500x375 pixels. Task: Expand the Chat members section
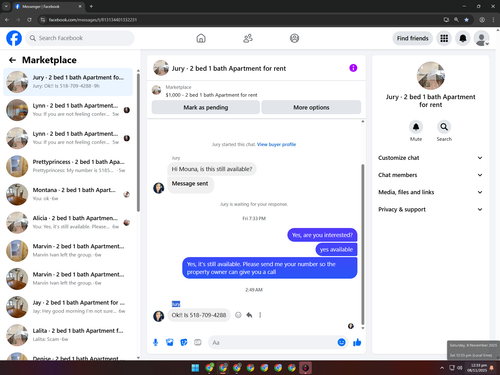(430, 175)
